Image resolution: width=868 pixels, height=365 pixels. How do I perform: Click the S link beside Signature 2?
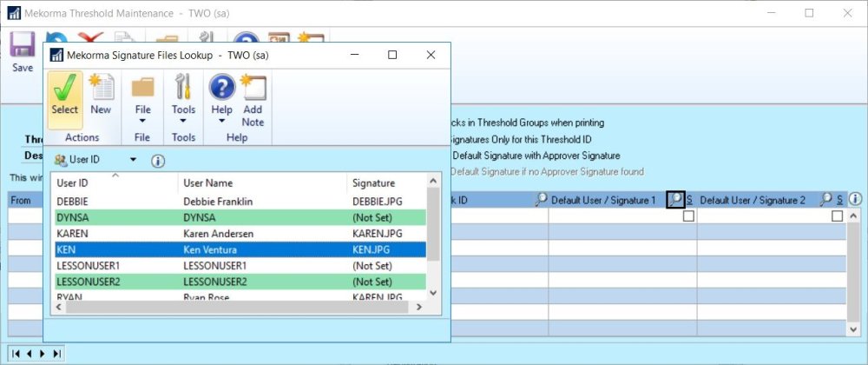[x=839, y=200]
